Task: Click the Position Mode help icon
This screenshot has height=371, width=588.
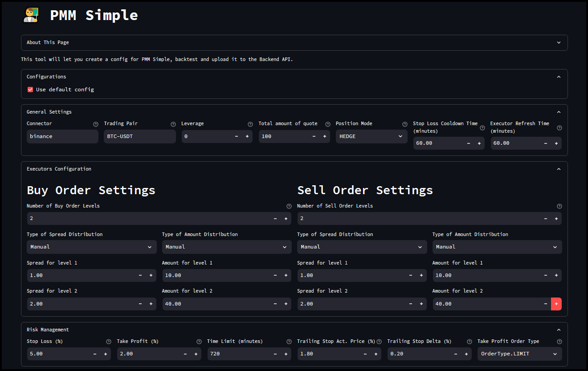Action: pos(404,124)
